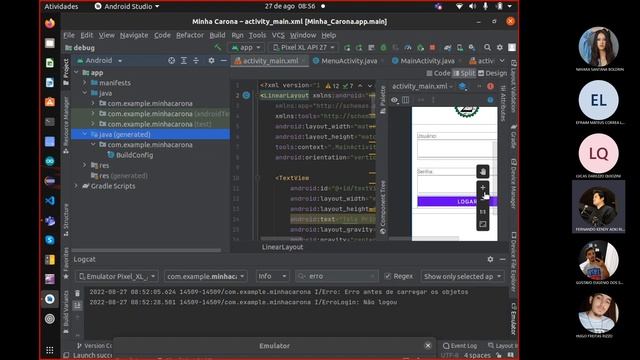Toggle view options eye icon in design

(394, 100)
